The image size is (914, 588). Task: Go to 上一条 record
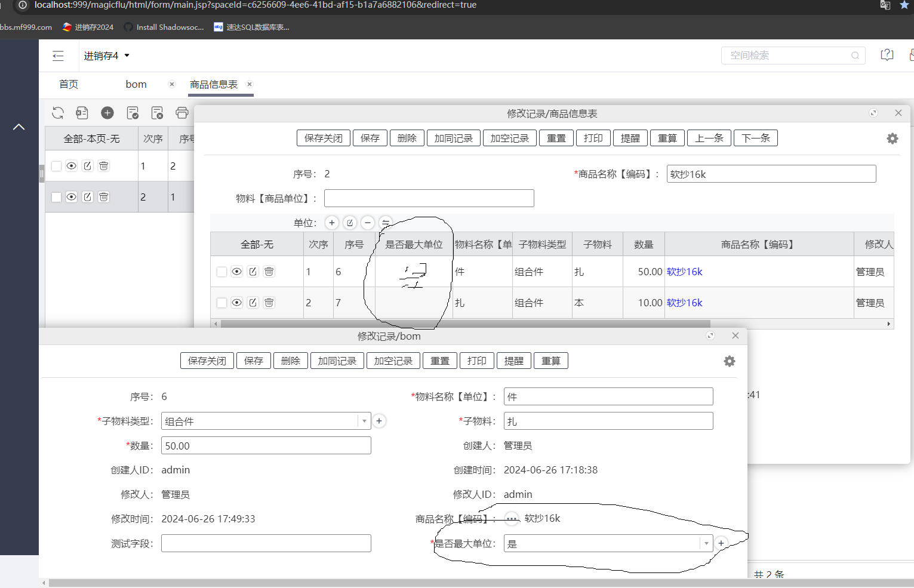click(709, 138)
